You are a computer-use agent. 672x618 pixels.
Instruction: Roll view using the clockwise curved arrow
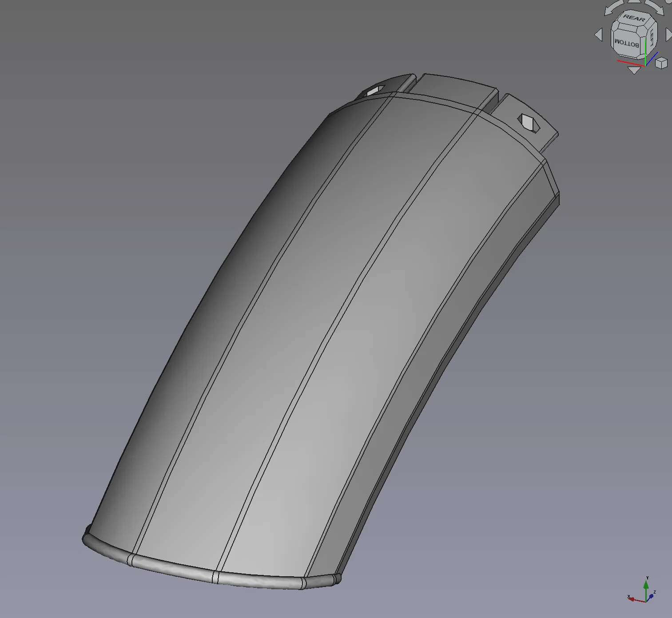[655, 7]
